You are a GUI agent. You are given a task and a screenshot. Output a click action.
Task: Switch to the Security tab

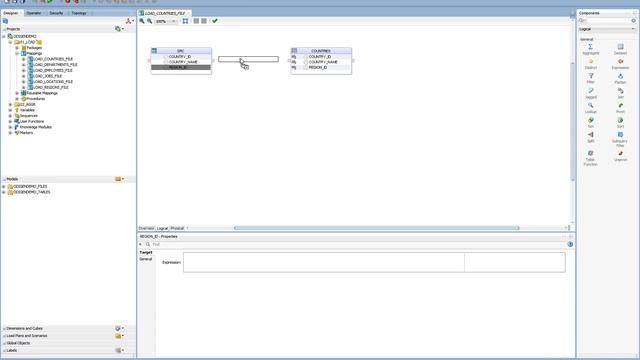click(x=56, y=13)
